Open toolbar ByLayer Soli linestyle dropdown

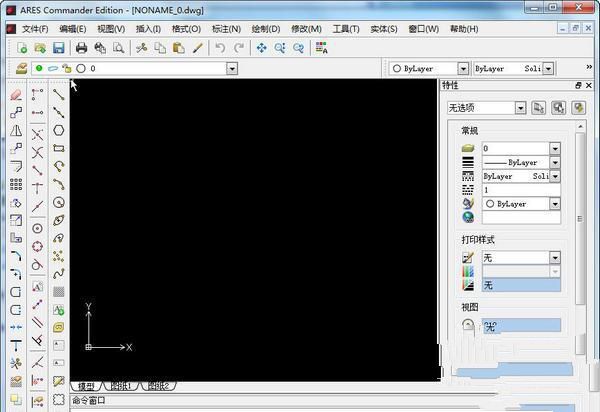[548, 68]
